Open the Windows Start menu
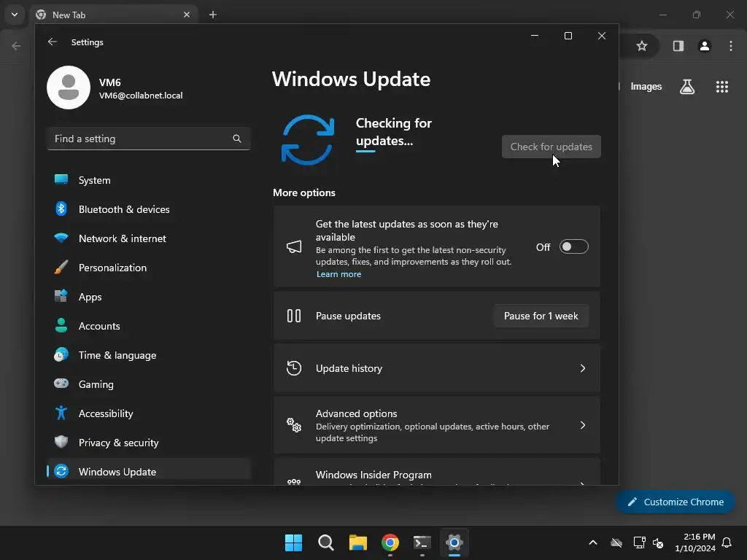Screen dimensions: 747x560 (293, 542)
